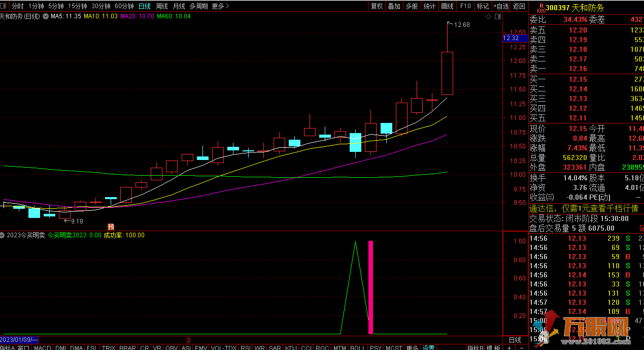Expand the MA indicator dropdown arrow

(46, 16)
